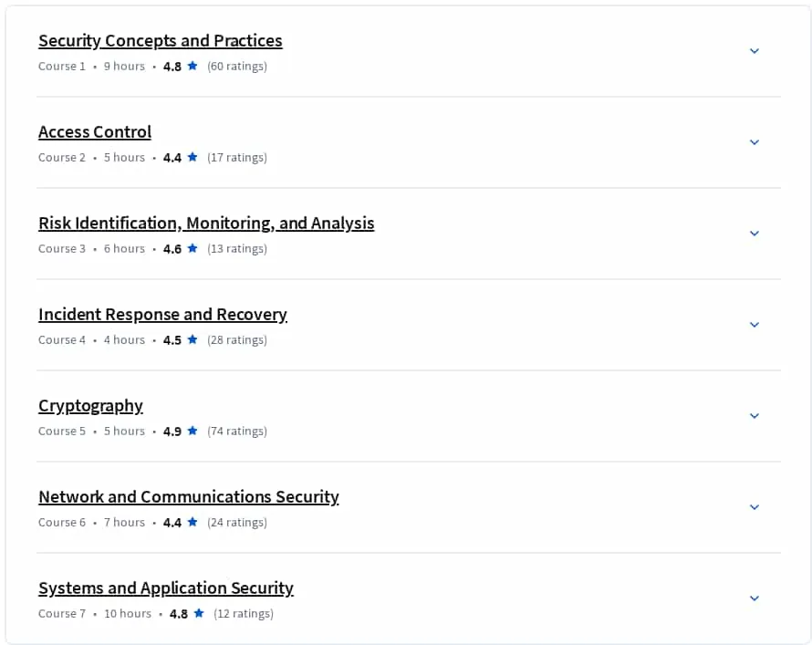This screenshot has width=812, height=645.
Task: Open the Systems and Application Security link
Action: point(166,588)
